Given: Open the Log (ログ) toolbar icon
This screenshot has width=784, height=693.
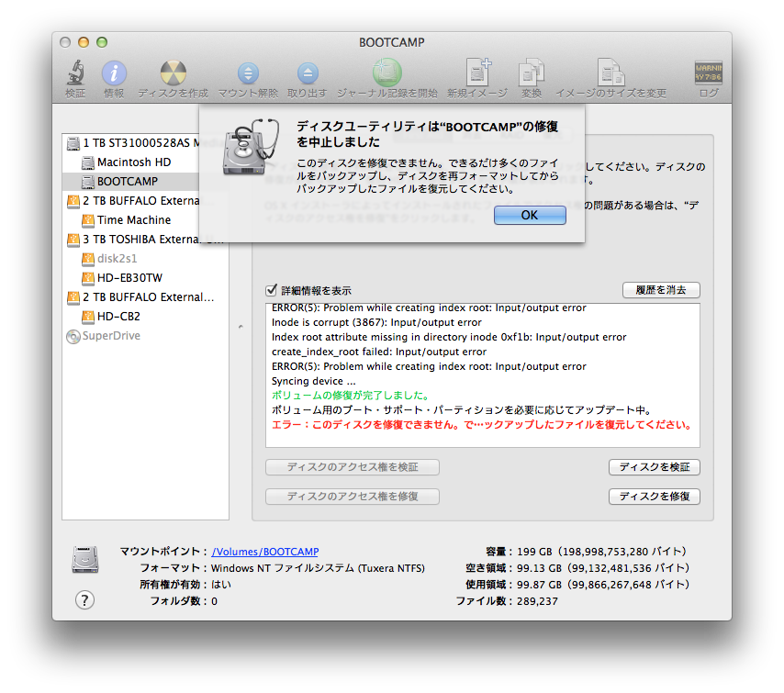Looking at the screenshot, I should coord(708,73).
